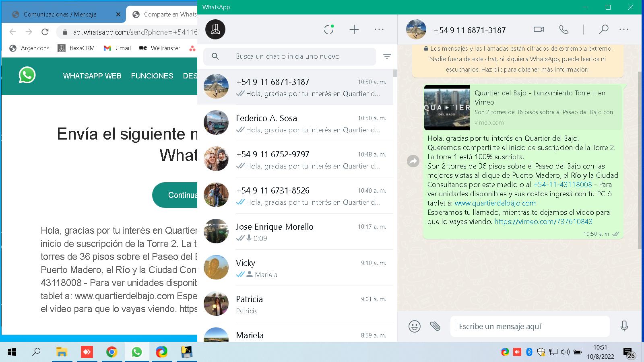This screenshot has width=644, height=362.
Task: Click the volume speaker tray icon
Action: (x=565, y=352)
